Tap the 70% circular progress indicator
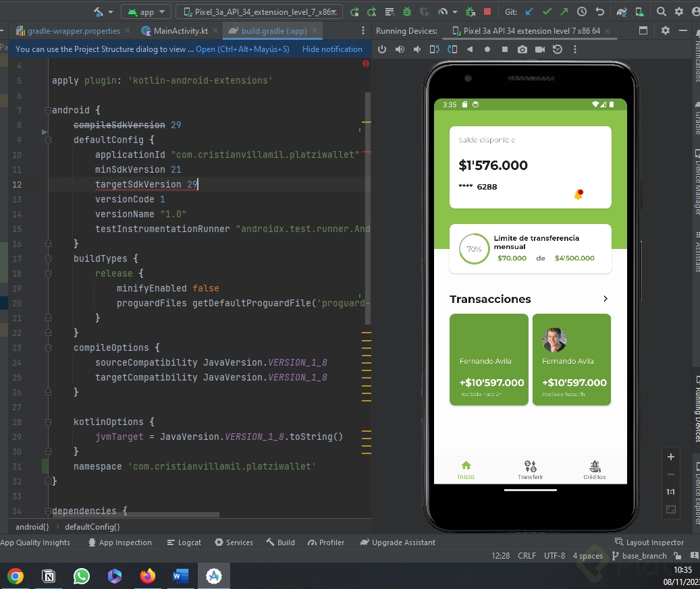 click(x=474, y=248)
